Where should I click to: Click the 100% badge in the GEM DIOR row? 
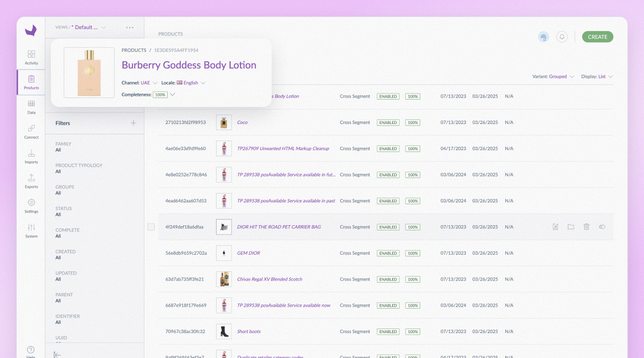click(x=413, y=253)
